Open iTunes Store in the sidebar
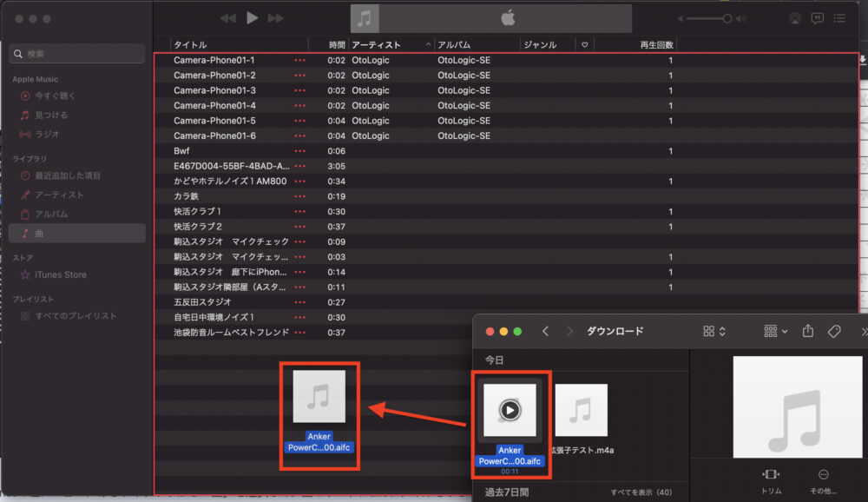 point(60,274)
